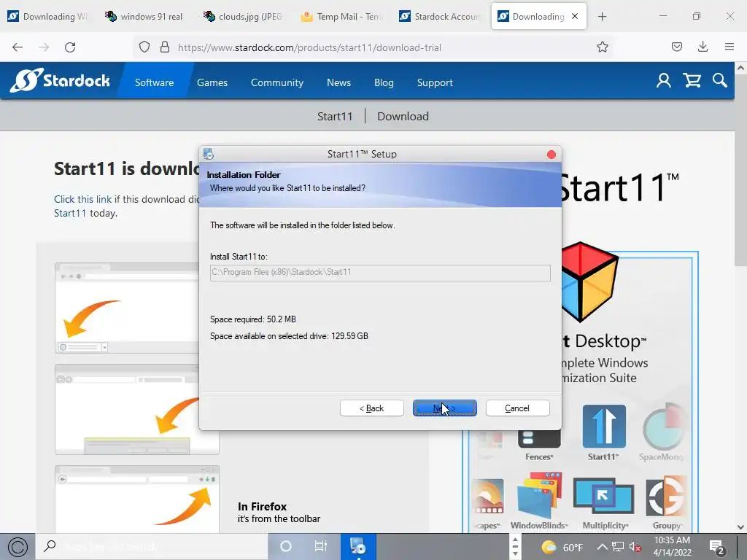Click the Firefox toolbar instructions thumbnail
Viewport: 747px width, 560px height.
[x=136, y=499]
